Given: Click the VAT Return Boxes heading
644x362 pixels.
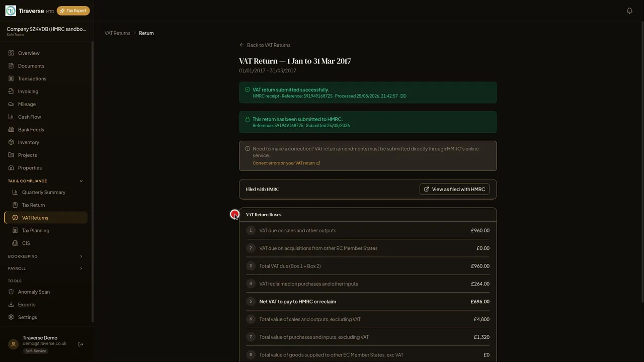Looking at the screenshot, I should (x=264, y=215).
